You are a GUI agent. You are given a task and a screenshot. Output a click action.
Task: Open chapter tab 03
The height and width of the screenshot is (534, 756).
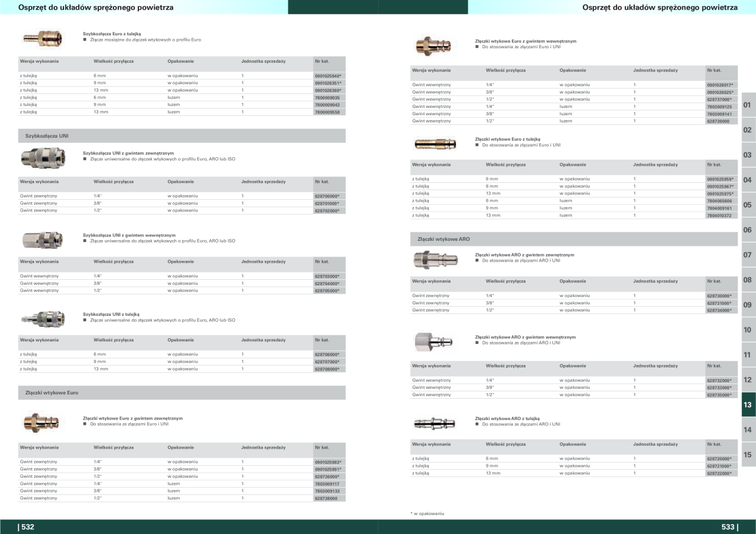coord(749,155)
